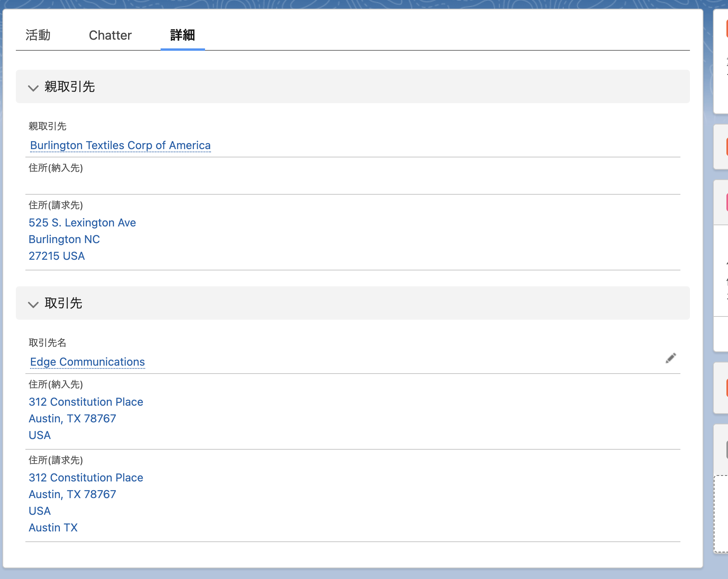Open 312 Constitution Place under 住所(請求先)
728x579 pixels.
click(86, 477)
